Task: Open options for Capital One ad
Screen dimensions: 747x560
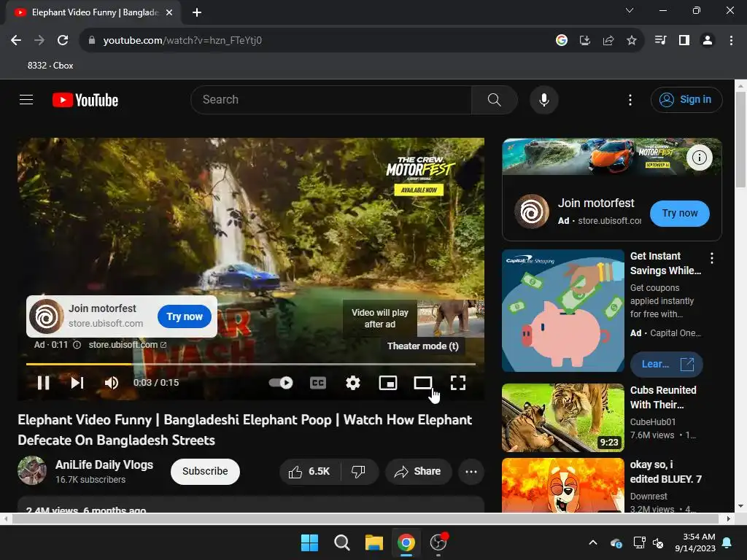Action: pyautogui.click(x=712, y=258)
